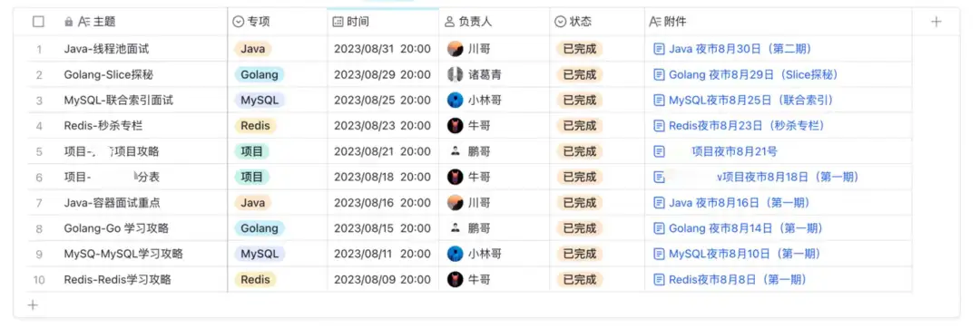Screen dimensions: 980x328
Task: Open 已完成 status dropdown in row 1
Action: [579, 49]
